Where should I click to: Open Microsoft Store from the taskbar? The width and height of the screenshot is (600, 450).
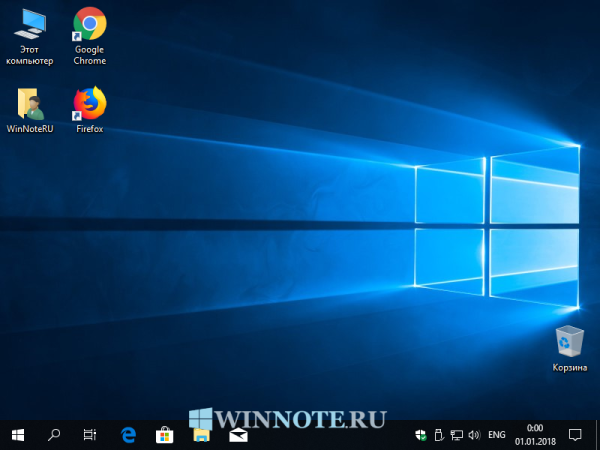pos(164,435)
